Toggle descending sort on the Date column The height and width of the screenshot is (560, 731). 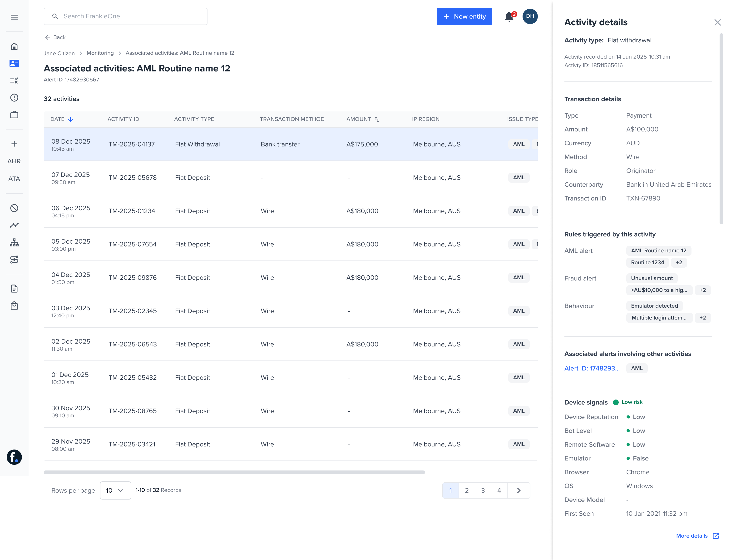pos(70,119)
